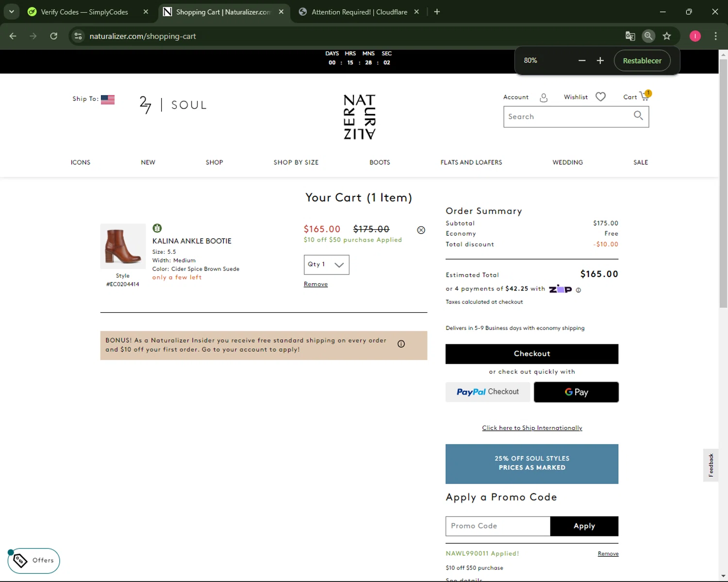Click the Naturalizer logo
Screen dimensions: 728x582
(x=360, y=117)
